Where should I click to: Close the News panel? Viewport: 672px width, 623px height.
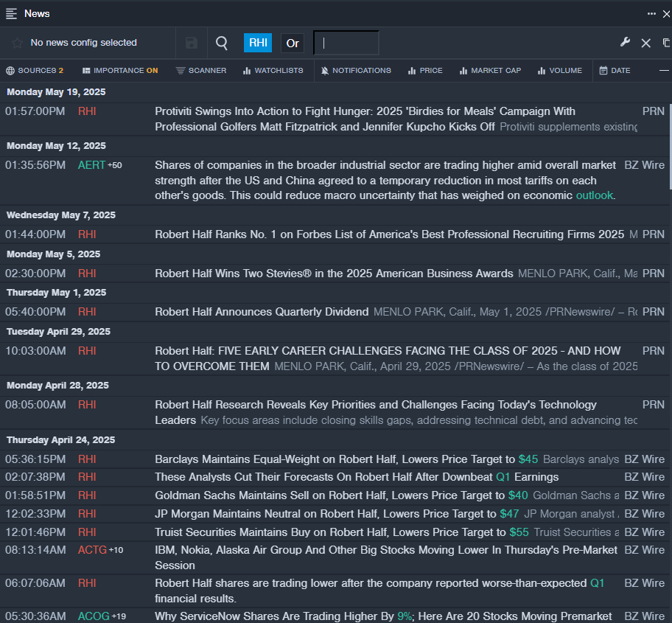(666, 14)
